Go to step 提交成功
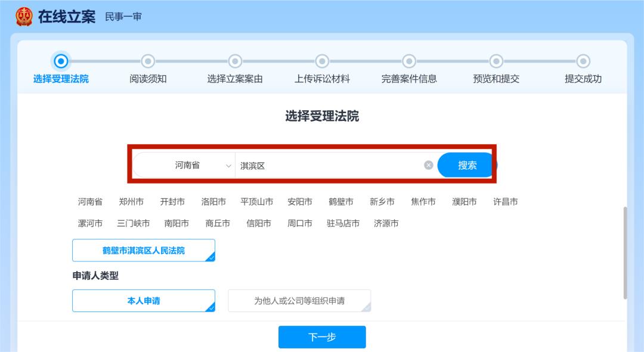This screenshot has width=644, height=352. point(583,79)
